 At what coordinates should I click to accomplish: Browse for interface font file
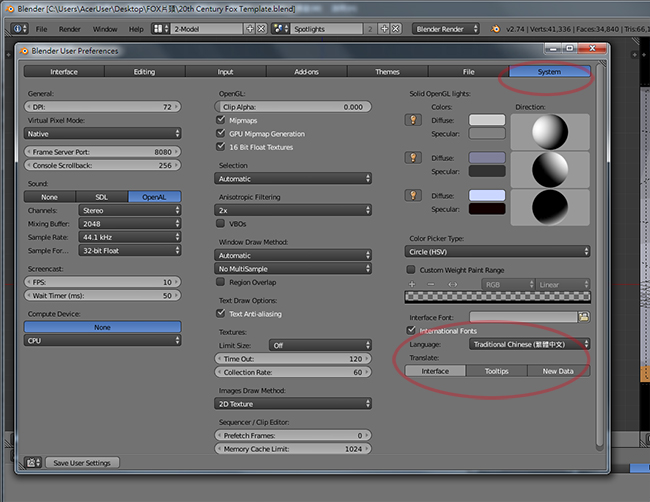pyautogui.click(x=584, y=317)
